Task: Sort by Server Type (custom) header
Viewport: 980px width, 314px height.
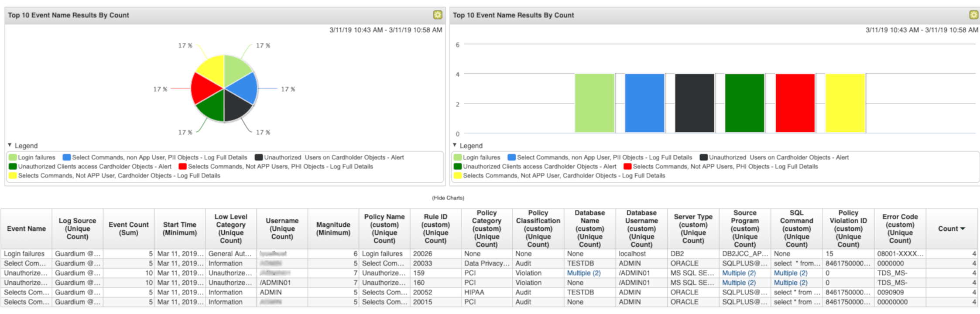Action: coord(693,229)
